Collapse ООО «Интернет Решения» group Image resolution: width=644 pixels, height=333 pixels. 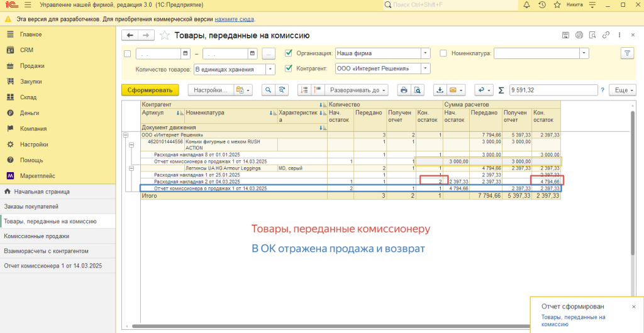pos(126,135)
